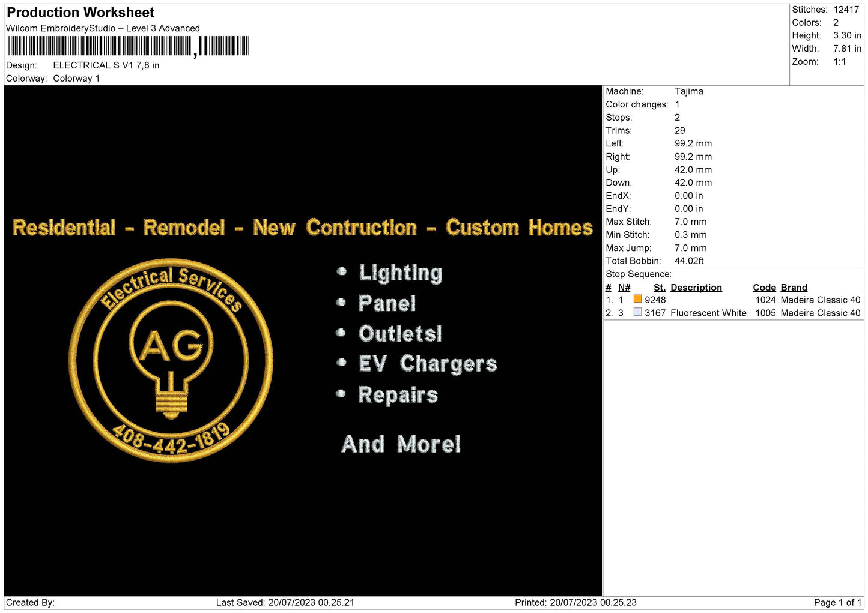
Task: Click the orange thread color swatch 9248
Action: click(637, 299)
